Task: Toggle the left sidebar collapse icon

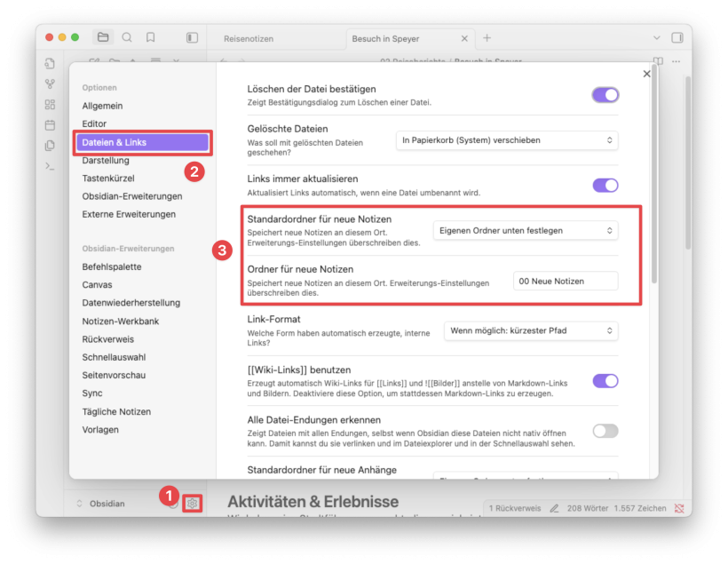Action: coord(192,37)
